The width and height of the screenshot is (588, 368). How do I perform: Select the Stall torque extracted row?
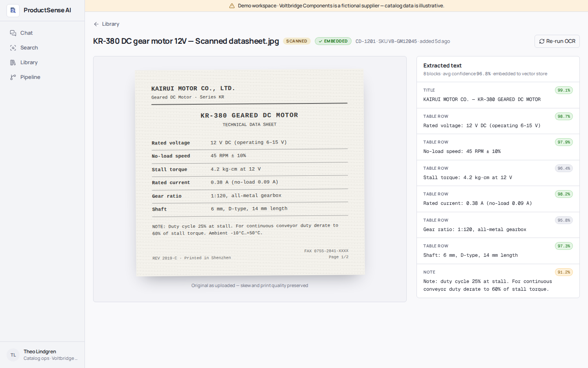pos(498,173)
